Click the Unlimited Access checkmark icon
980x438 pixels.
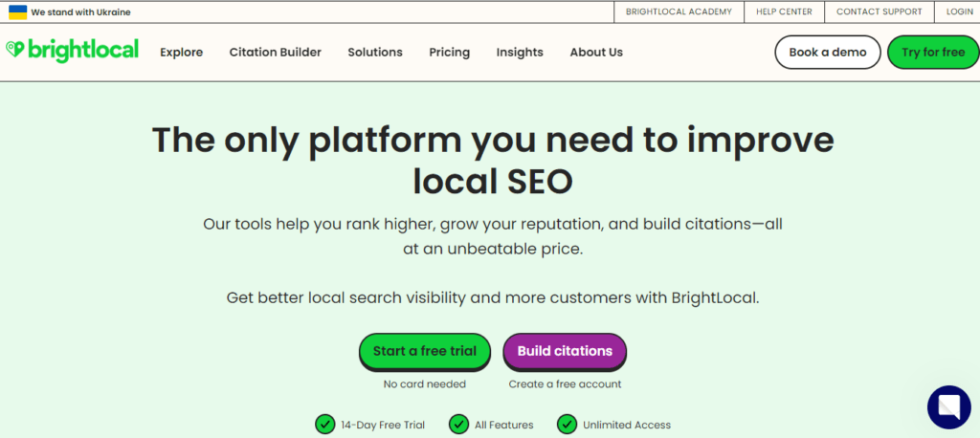tap(567, 425)
